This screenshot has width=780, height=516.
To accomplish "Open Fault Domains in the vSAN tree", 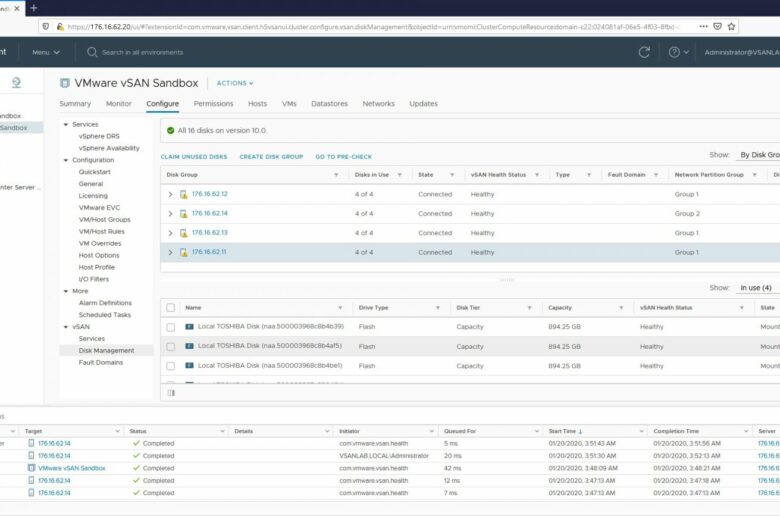I will 100,362.
